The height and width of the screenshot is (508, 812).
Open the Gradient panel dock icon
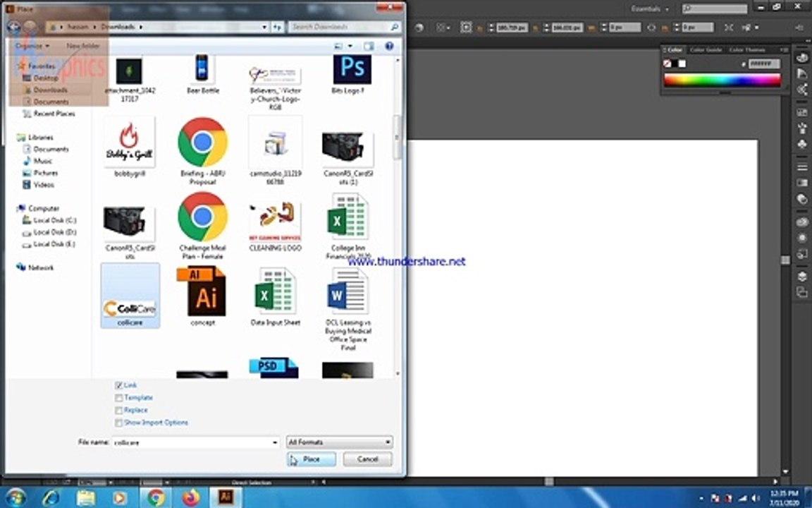(801, 183)
